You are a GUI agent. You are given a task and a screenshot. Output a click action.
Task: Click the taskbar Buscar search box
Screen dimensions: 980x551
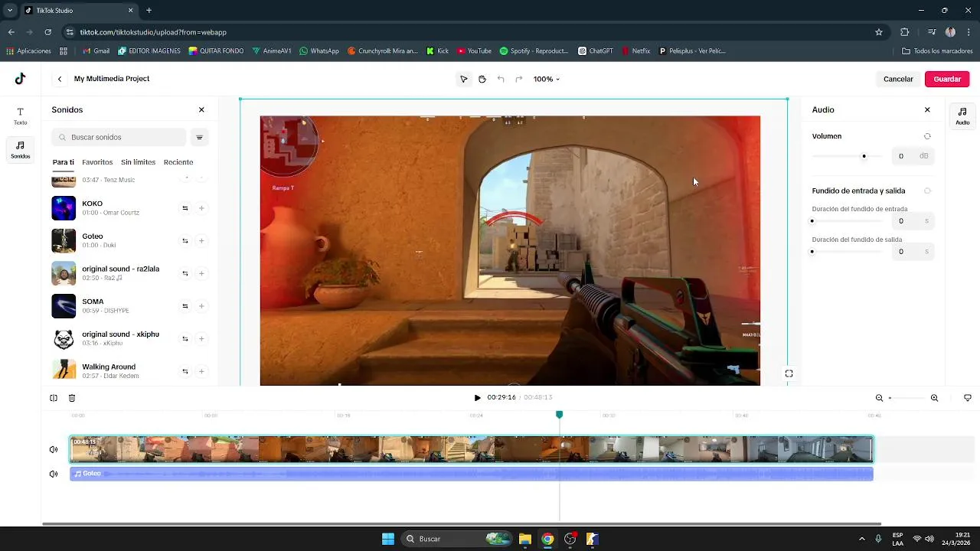(456, 539)
